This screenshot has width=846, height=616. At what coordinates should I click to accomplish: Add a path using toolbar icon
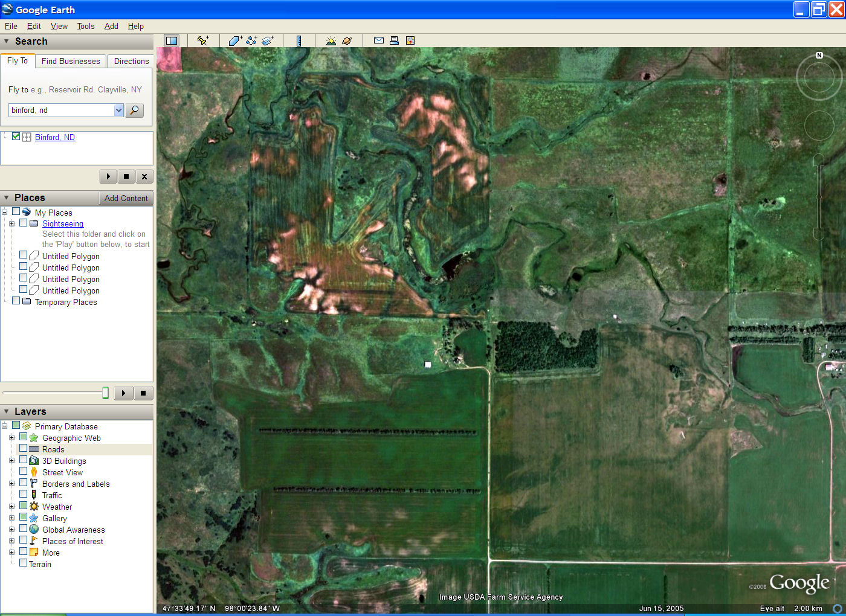(x=251, y=40)
